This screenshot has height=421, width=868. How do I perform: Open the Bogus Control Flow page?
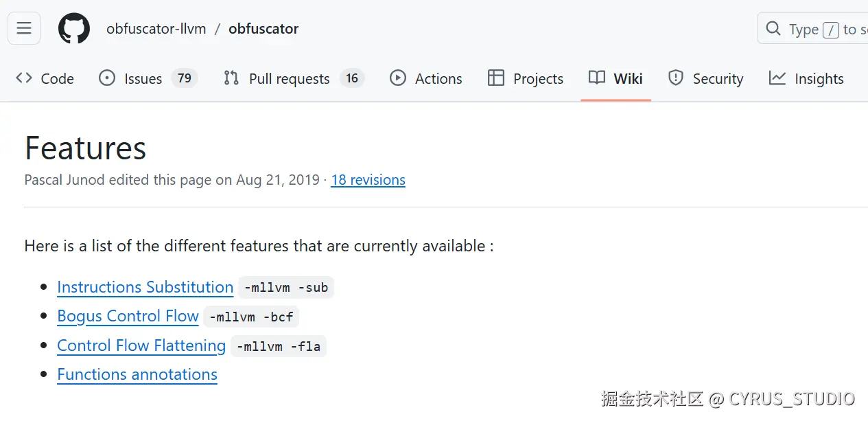(x=128, y=316)
